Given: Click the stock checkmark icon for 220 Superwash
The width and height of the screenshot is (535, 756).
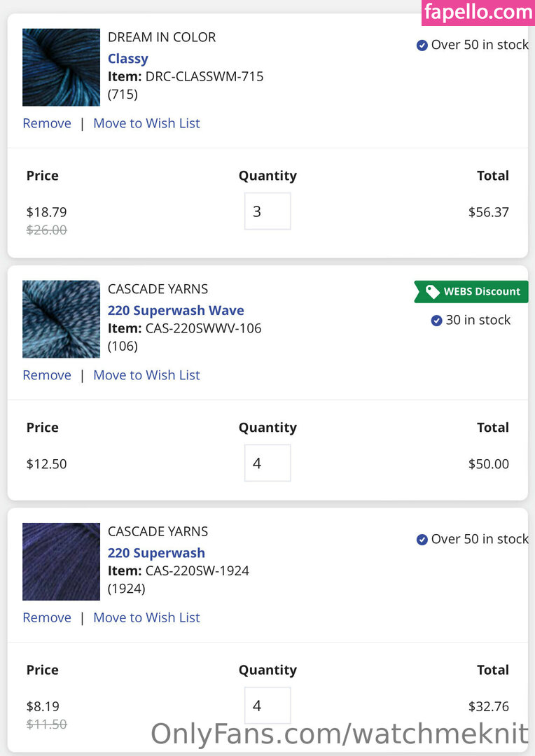Looking at the screenshot, I should pyautogui.click(x=422, y=540).
